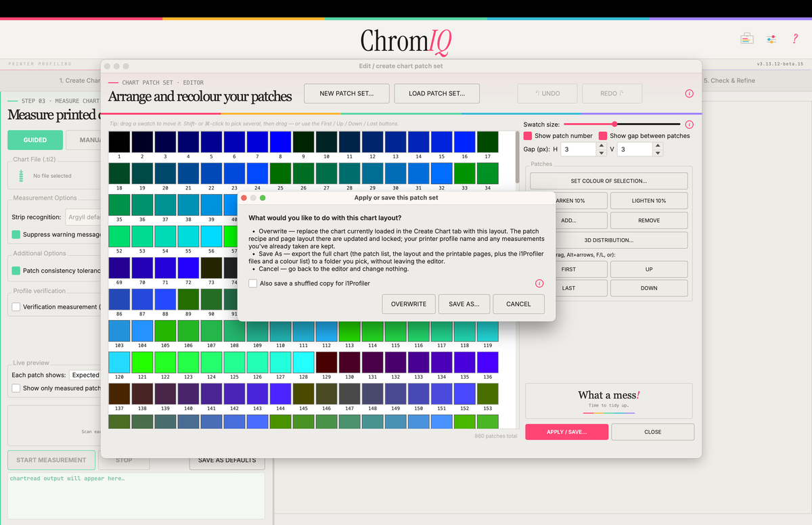Click SET COLOUR OF SELECTION... button
The width and height of the screenshot is (812, 525).
[608, 181]
